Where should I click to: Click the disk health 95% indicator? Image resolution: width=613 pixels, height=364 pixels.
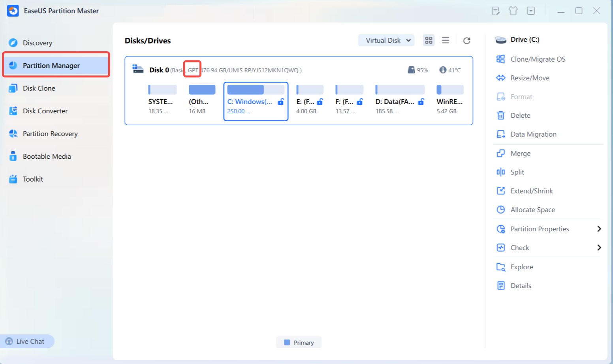tap(418, 70)
